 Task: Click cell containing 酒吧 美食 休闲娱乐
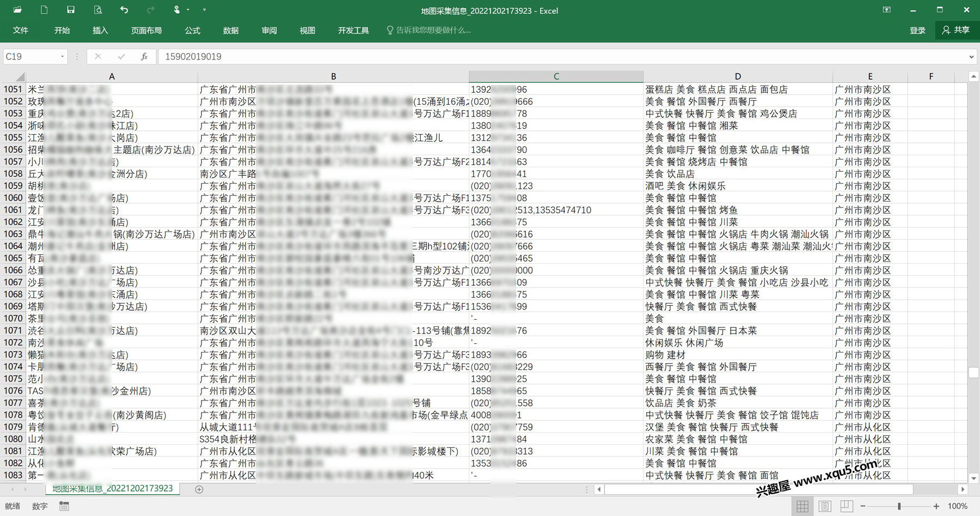(x=738, y=186)
